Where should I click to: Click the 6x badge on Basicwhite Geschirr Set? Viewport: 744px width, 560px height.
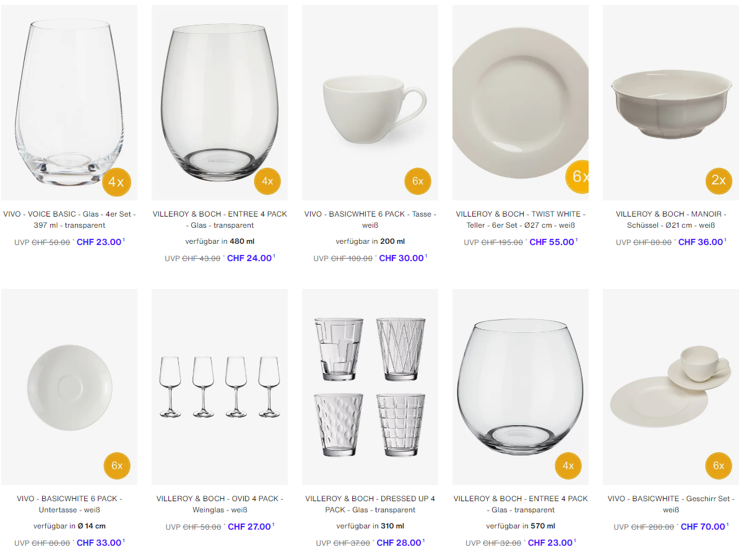719,465
